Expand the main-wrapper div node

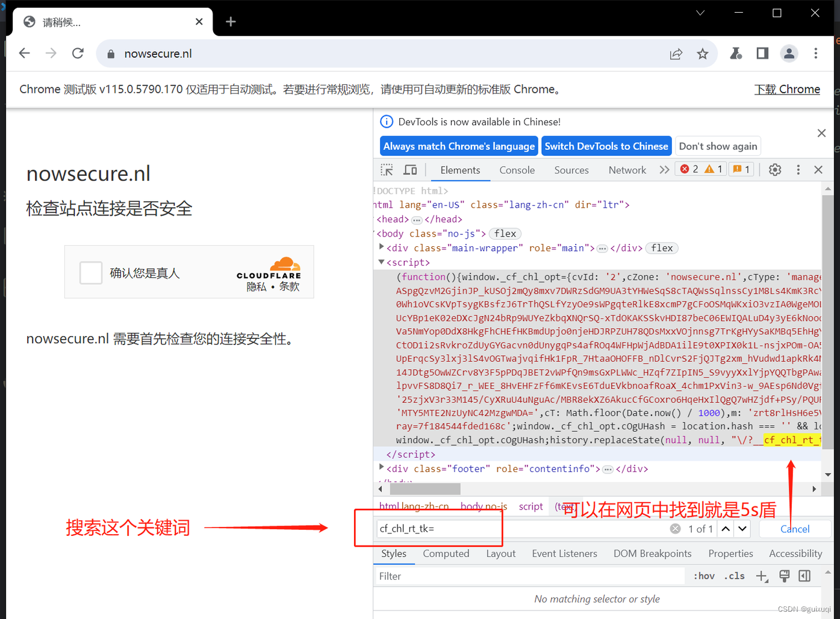381,247
